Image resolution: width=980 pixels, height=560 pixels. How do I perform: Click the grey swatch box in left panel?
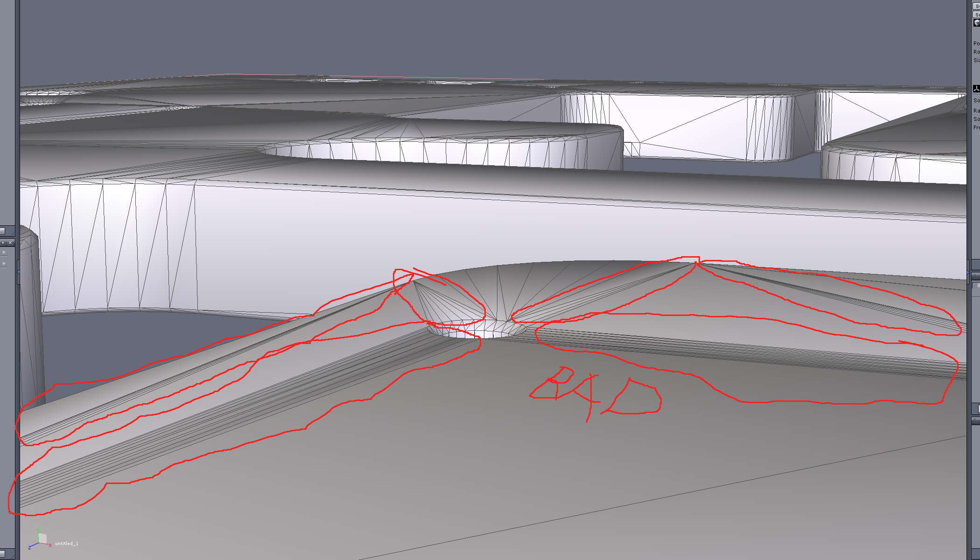(x=2, y=231)
